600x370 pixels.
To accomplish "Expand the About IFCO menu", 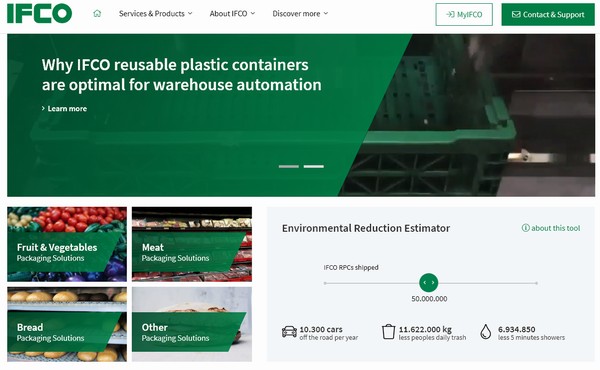I will [x=232, y=13].
